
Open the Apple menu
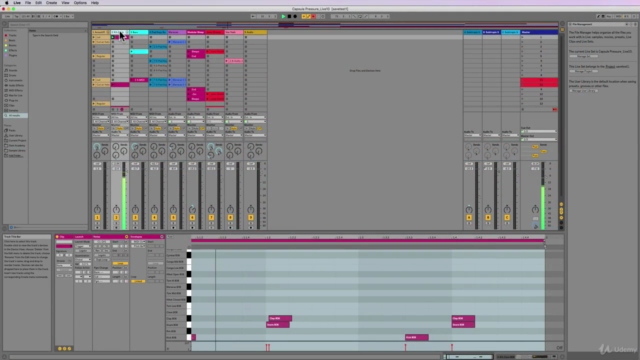pyautogui.click(x=7, y=3)
